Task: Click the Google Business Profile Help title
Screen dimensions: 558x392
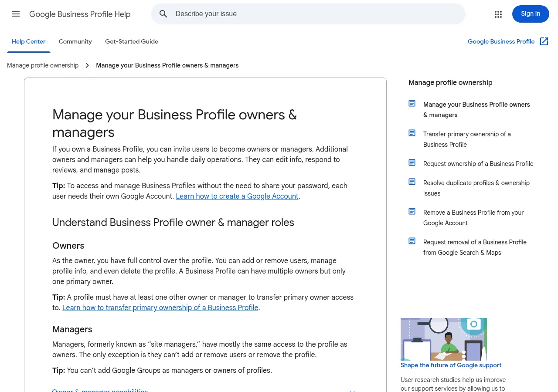Action: [x=80, y=14]
